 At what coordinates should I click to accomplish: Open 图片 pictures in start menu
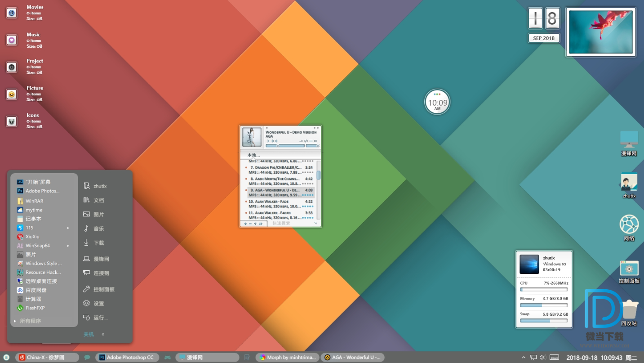pyautogui.click(x=93, y=215)
